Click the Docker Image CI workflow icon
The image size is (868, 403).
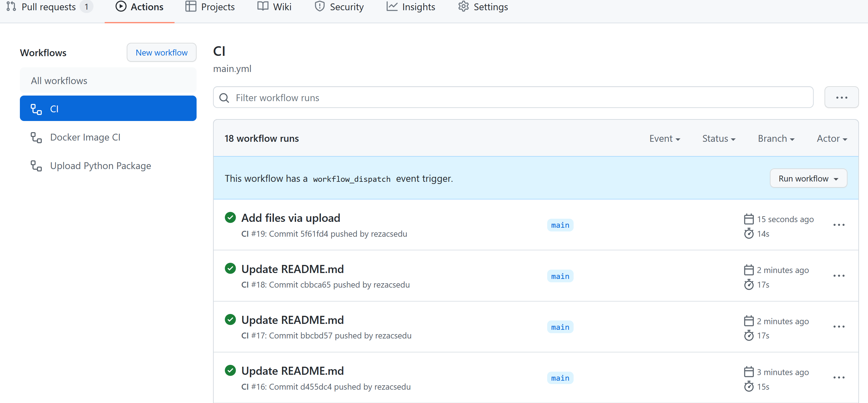(x=36, y=137)
